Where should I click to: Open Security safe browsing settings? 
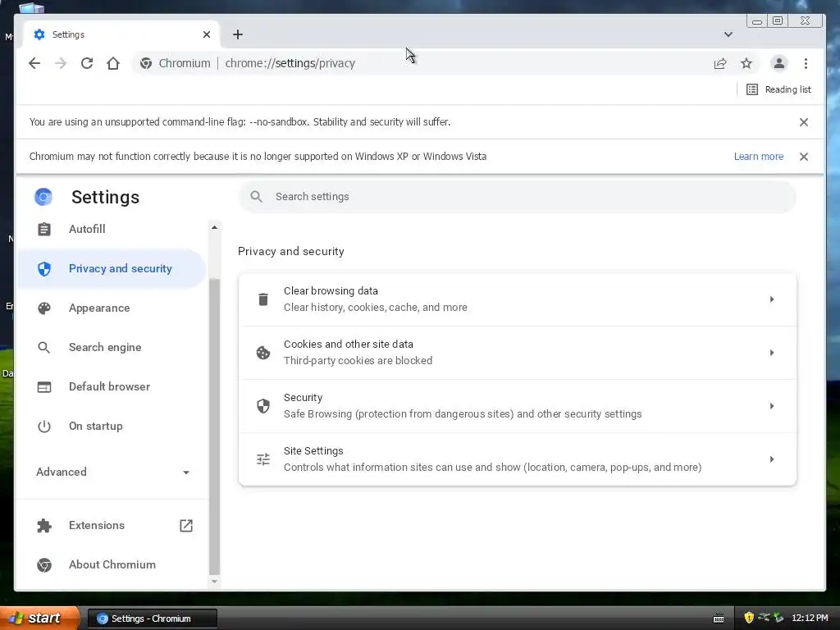pos(518,406)
